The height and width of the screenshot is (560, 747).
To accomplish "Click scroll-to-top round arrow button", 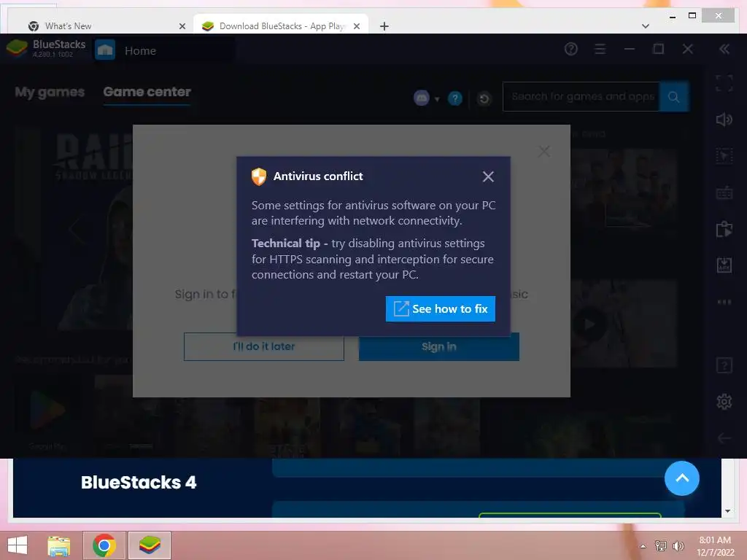I will click(682, 478).
